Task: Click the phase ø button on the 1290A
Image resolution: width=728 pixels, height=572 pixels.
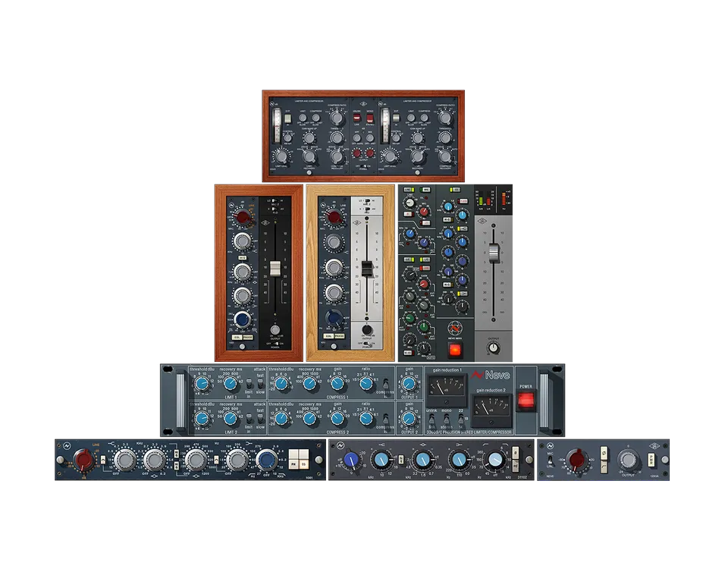Action: point(604,451)
